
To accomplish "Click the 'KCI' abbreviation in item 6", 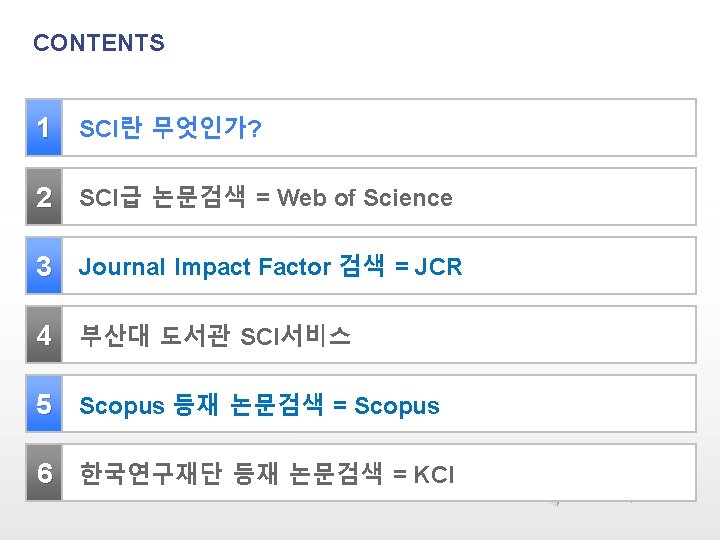I will click(434, 474).
